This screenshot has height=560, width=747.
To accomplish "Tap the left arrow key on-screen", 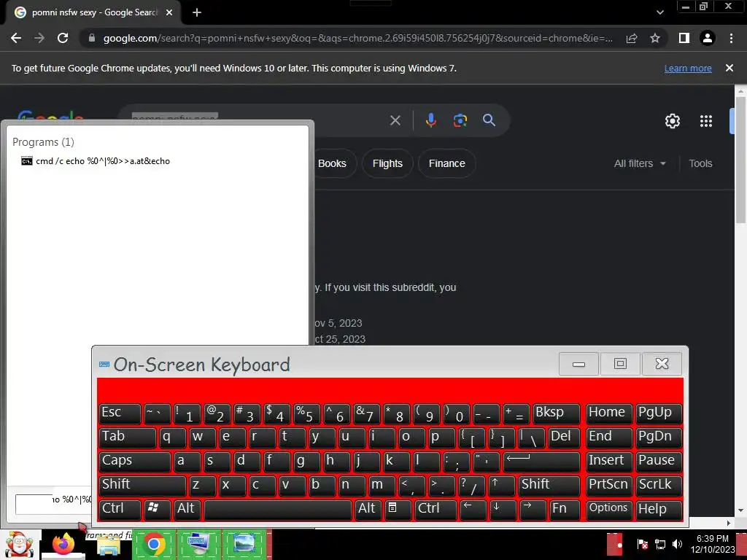I will pos(473,509).
